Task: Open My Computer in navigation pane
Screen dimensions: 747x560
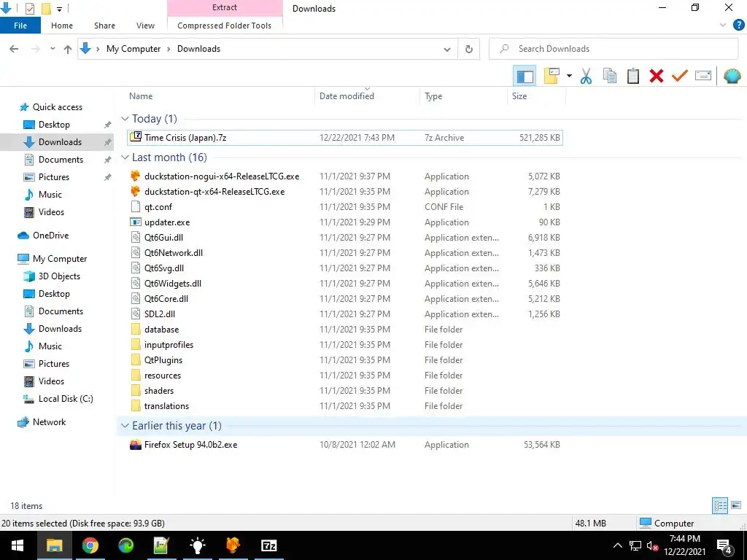Action: (x=60, y=259)
